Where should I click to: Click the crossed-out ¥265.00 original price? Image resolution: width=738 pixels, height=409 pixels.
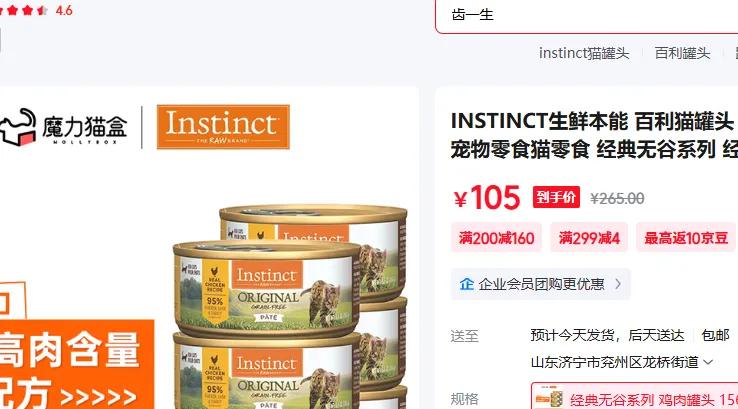(617, 198)
